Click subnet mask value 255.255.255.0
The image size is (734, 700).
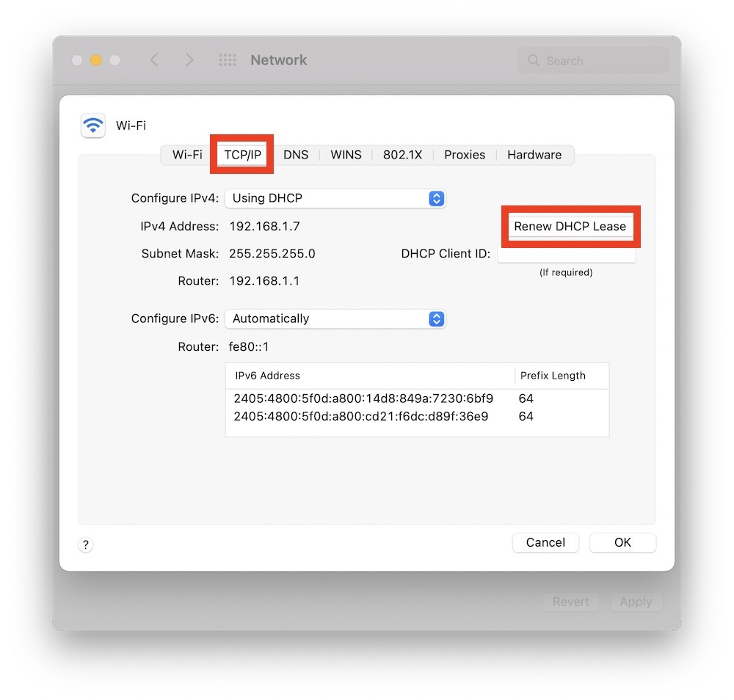pyautogui.click(x=272, y=254)
